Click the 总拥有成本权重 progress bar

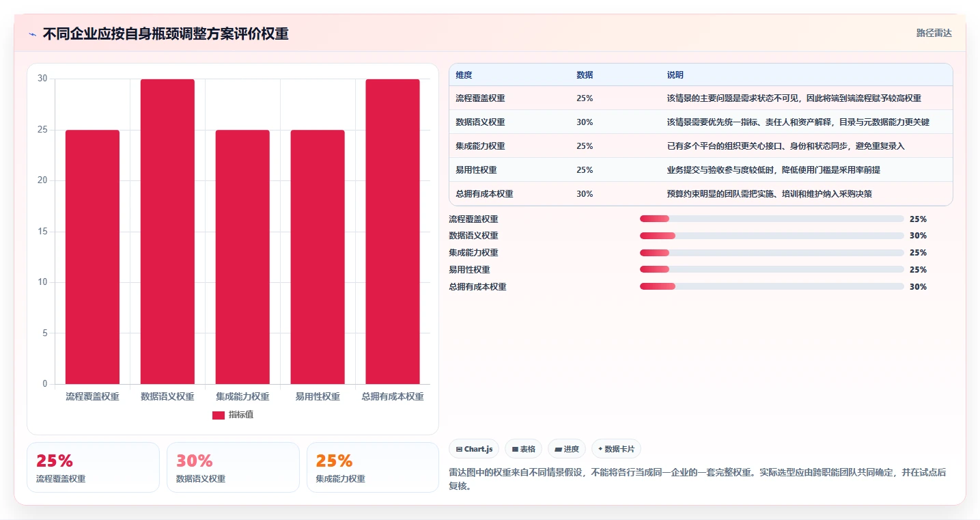click(772, 286)
